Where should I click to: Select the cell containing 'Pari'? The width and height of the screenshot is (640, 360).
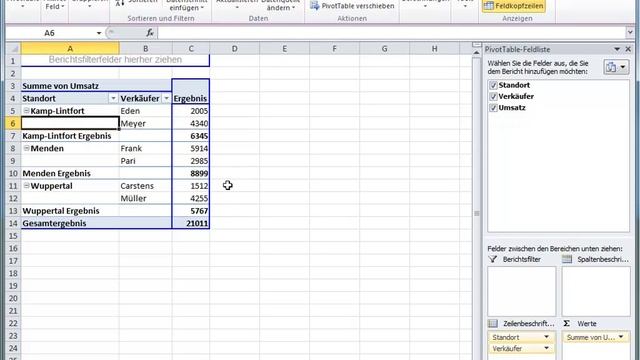145,161
